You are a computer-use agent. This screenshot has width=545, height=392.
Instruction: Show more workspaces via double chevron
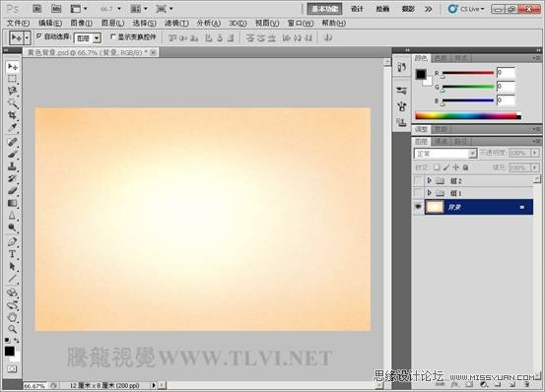coord(429,9)
